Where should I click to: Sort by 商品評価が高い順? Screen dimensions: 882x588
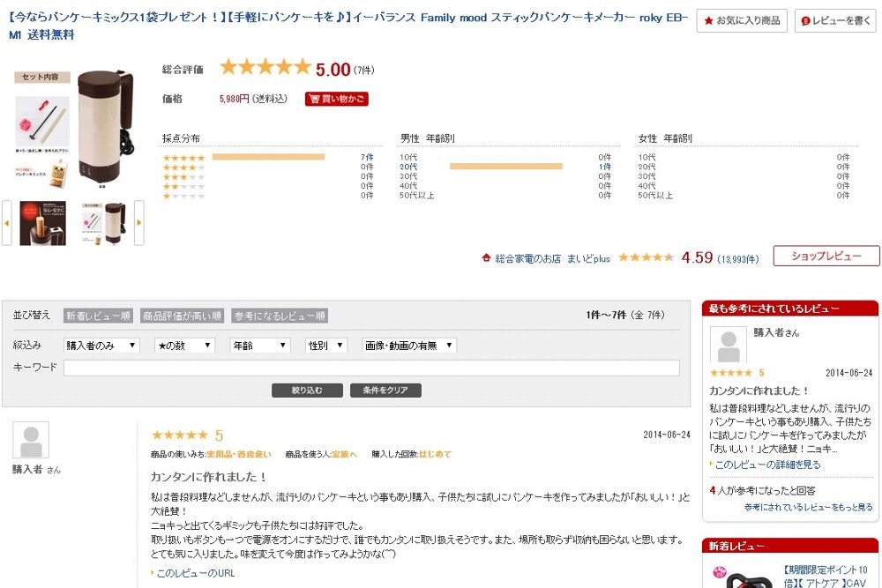tap(182, 316)
